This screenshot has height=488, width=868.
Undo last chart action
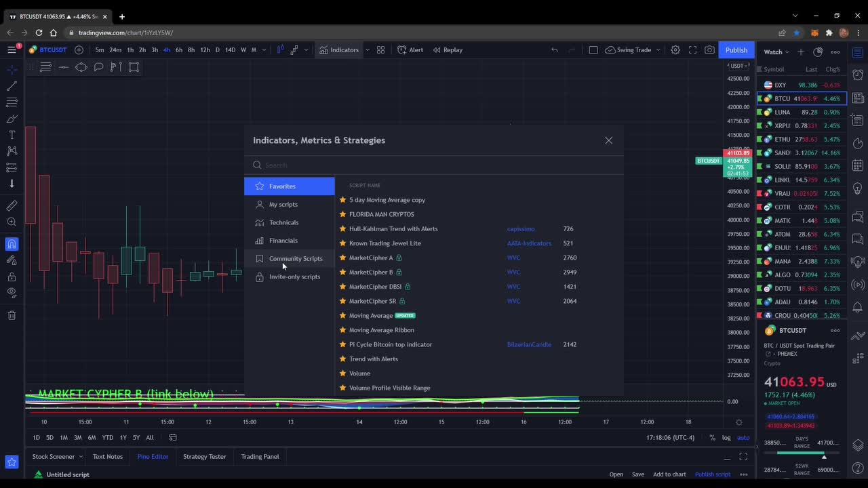click(555, 49)
